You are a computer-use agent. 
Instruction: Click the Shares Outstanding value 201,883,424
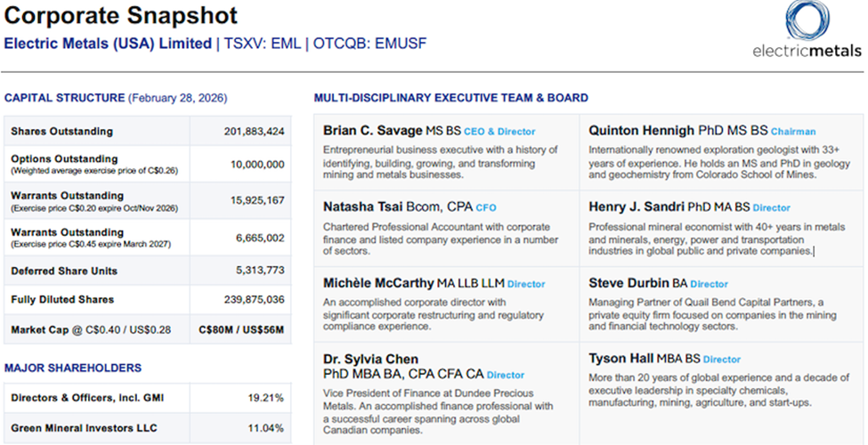tap(254, 132)
